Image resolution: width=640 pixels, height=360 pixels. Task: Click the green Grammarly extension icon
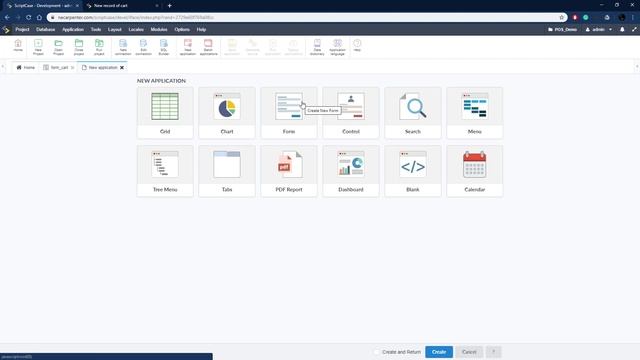(586, 18)
